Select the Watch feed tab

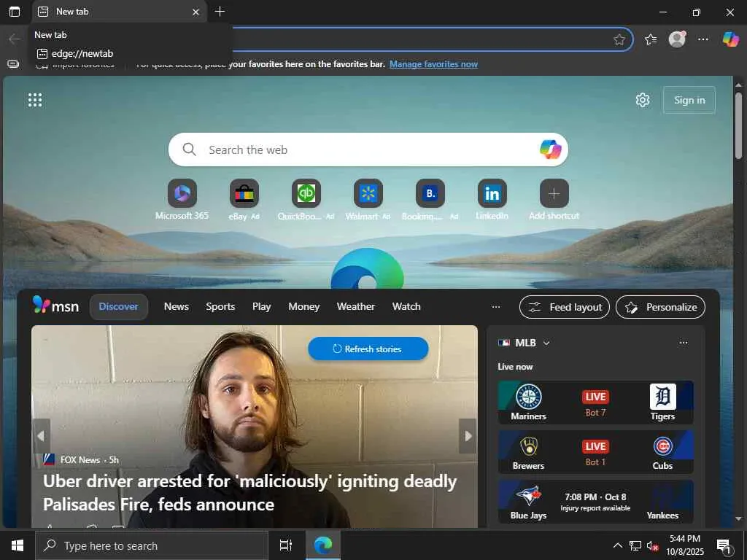click(x=406, y=307)
